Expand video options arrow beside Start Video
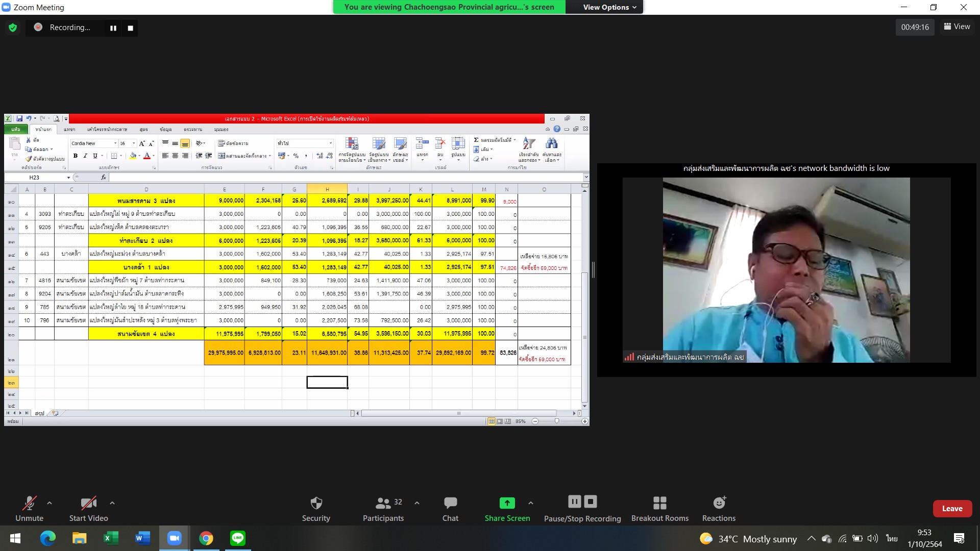The image size is (980, 551). pyautogui.click(x=112, y=503)
